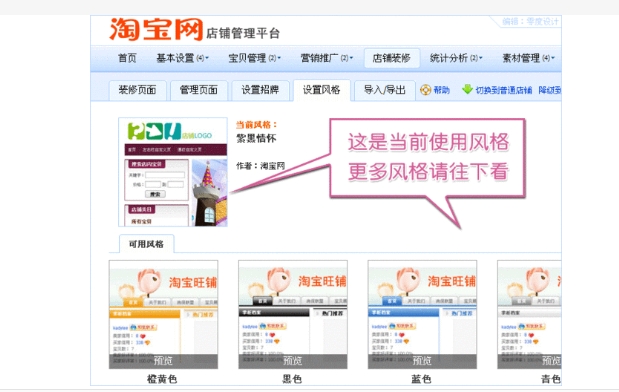
Task: Select the 黑色 style thumbnail
Action: coord(293,314)
